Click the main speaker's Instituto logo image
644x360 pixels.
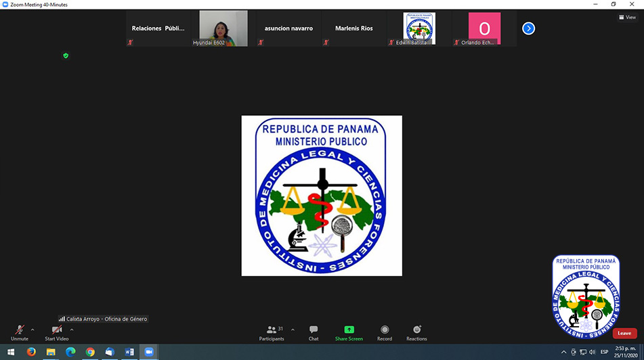pos(322,196)
